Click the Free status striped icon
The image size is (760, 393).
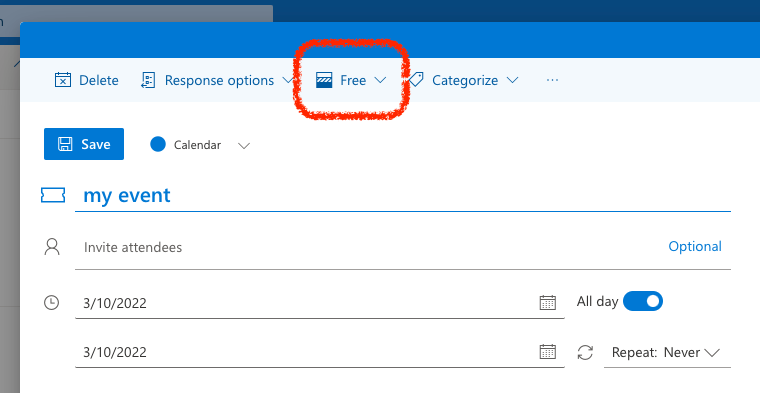324,80
